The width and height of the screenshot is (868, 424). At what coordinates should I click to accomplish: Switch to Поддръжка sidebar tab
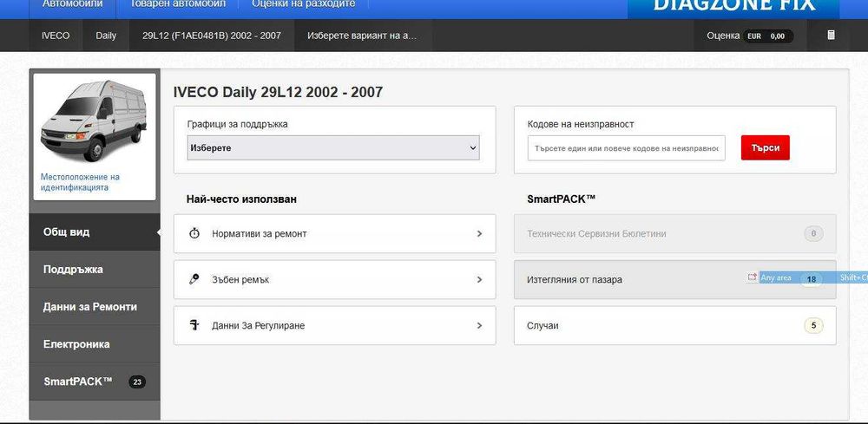click(x=73, y=270)
